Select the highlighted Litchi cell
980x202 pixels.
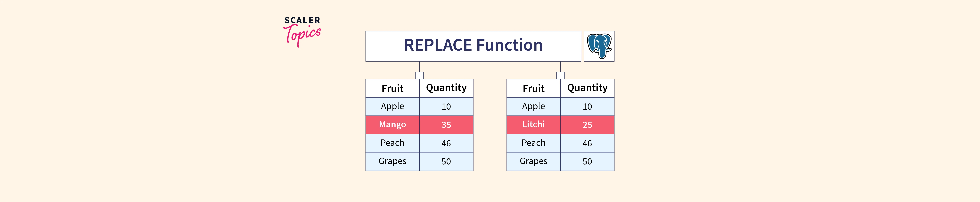click(533, 125)
